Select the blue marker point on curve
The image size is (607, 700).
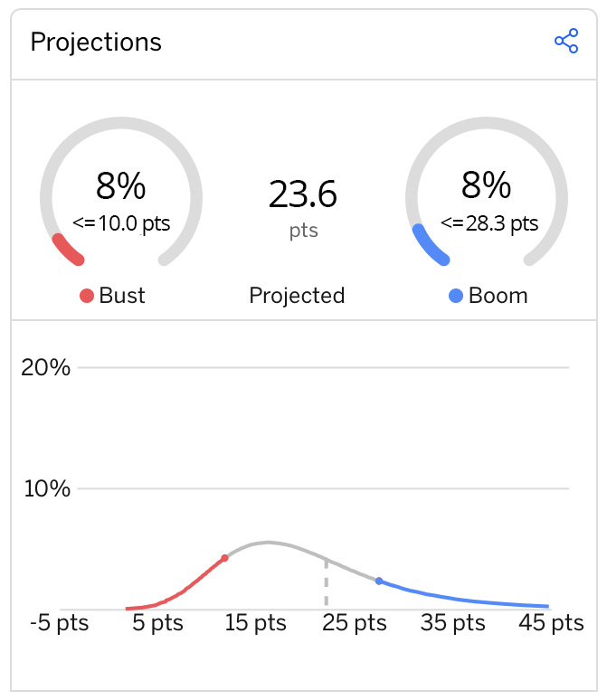pyautogui.click(x=379, y=581)
